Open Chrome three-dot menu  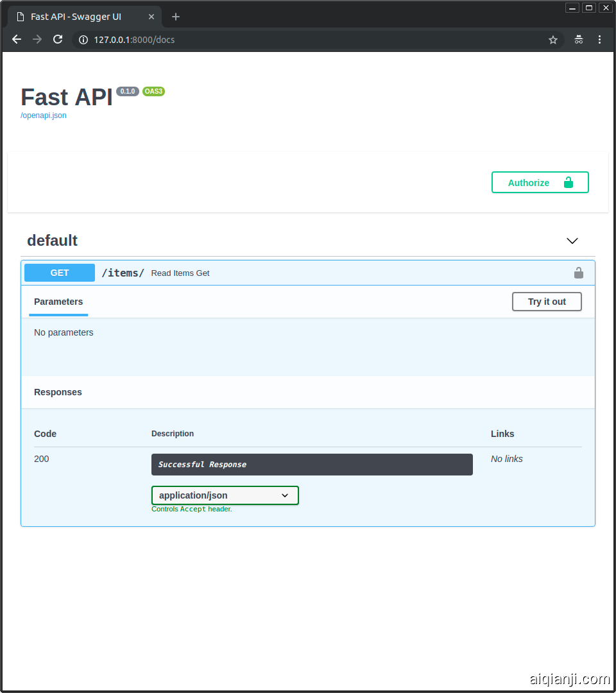(x=600, y=40)
